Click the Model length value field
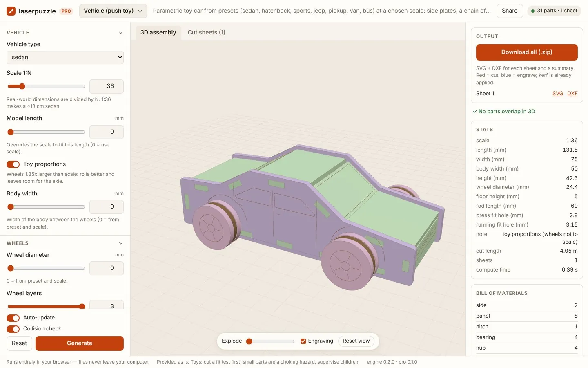This screenshot has width=588, height=368. tap(107, 132)
